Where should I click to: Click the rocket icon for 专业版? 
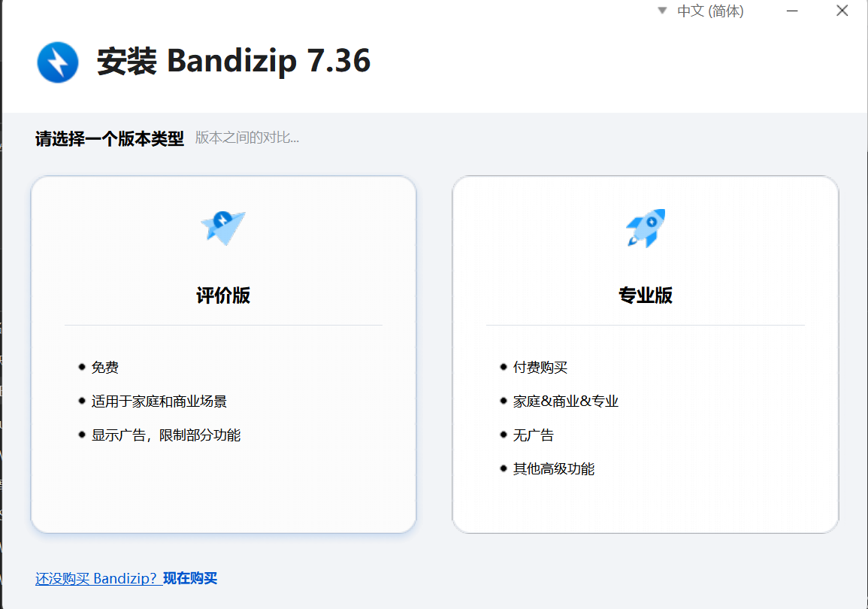click(646, 228)
